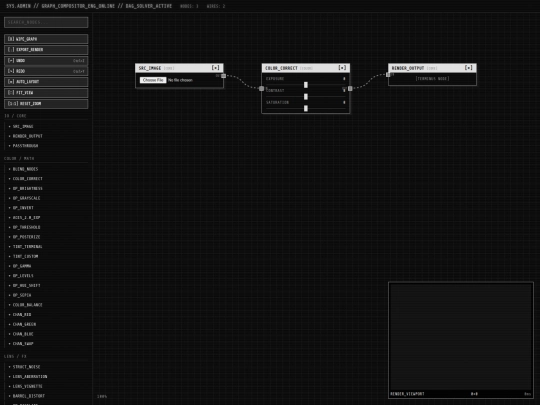
Task: Click the FIT_VIEW button
Action: click(x=46, y=93)
